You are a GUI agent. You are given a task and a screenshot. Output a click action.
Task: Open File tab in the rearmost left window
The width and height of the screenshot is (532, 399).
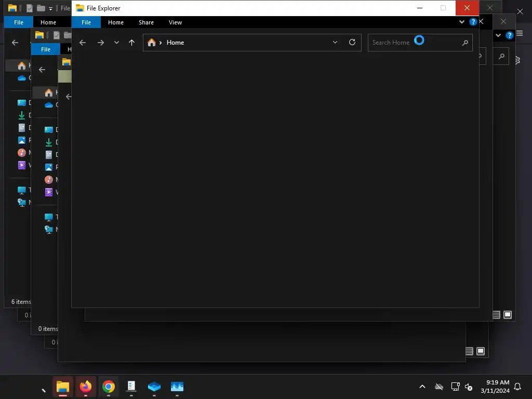pyautogui.click(x=19, y=22)
